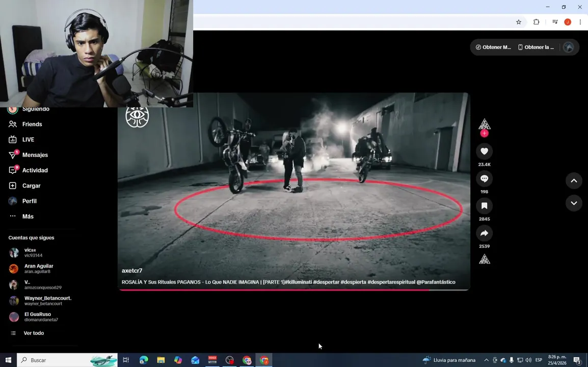Select Cargar label in sidebar

[31, 186]
